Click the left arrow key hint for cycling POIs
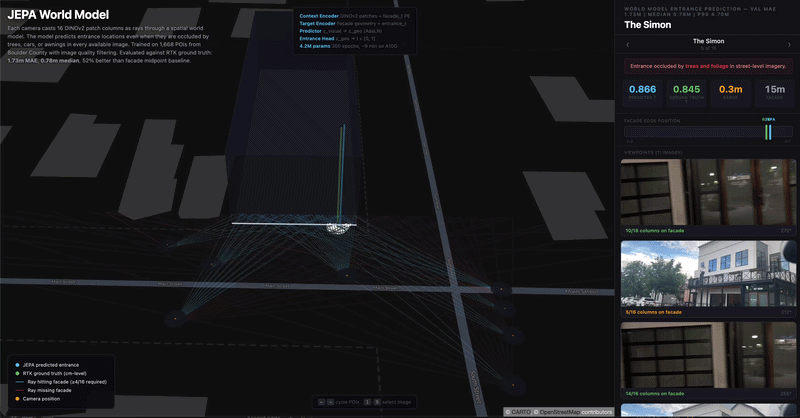This screenshot has height=418, width=800. [321, 402]
